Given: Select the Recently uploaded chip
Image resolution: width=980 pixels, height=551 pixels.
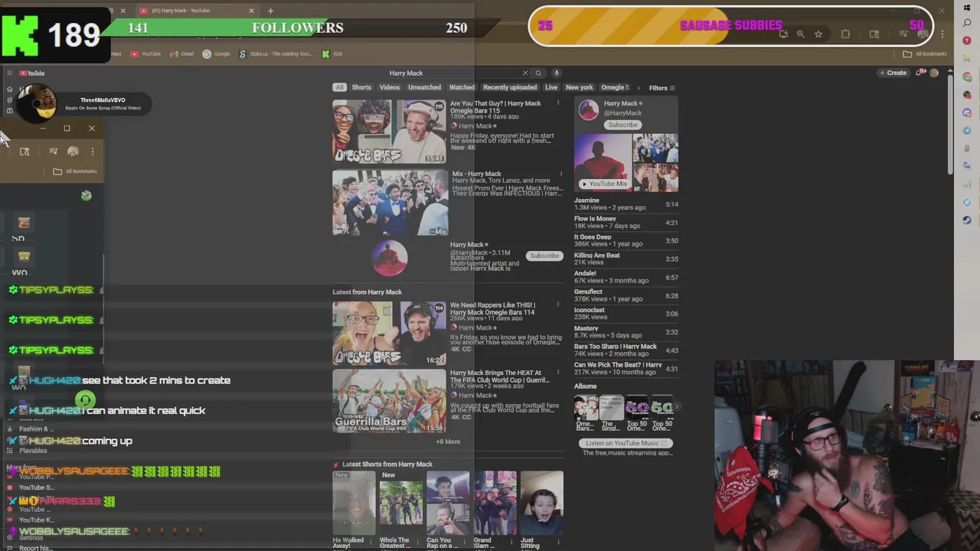Looking at the screenshot, I should click(509, 87).
